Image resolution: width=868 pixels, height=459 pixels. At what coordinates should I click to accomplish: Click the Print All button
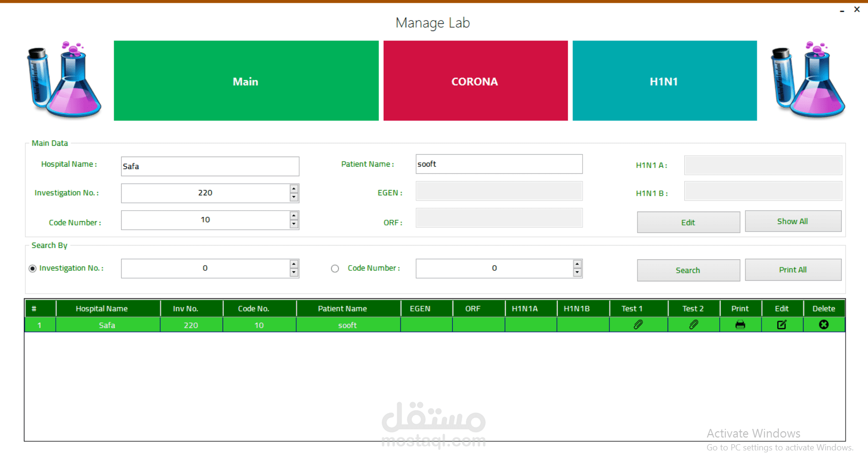(x=793, y=270)
